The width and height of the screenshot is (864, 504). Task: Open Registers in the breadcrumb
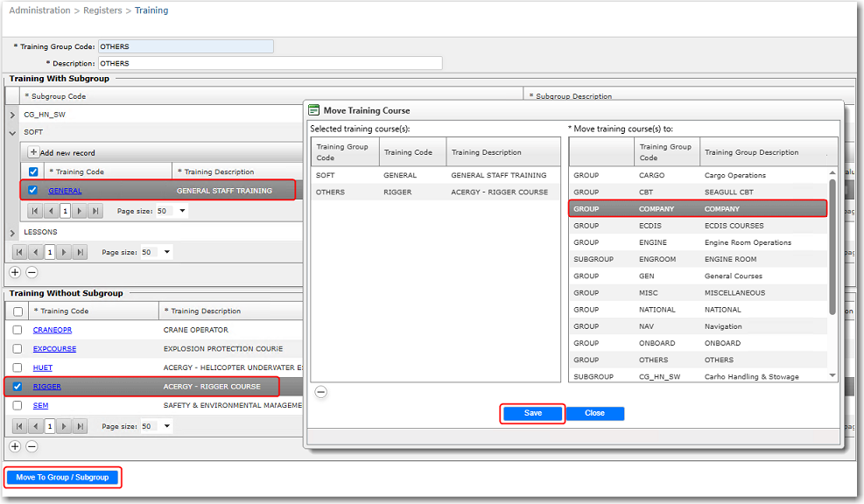102,10
